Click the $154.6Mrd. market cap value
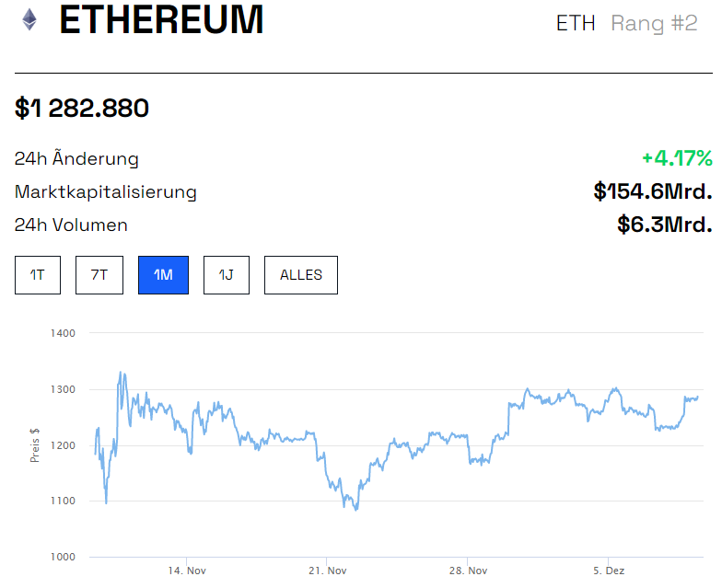Screen dimensions: 722x588 [x=653, y=191]
